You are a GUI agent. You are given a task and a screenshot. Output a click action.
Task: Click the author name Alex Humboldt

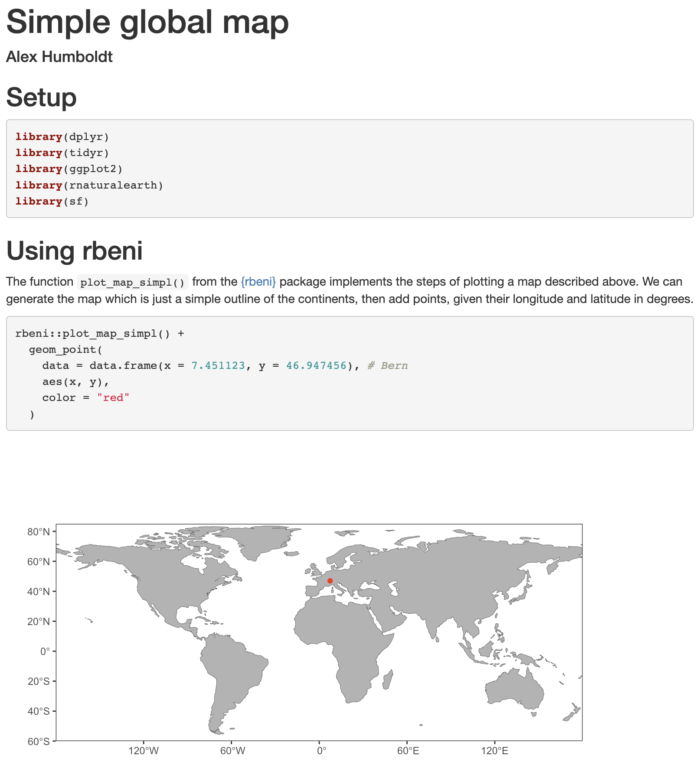click(x=59, y=57)
